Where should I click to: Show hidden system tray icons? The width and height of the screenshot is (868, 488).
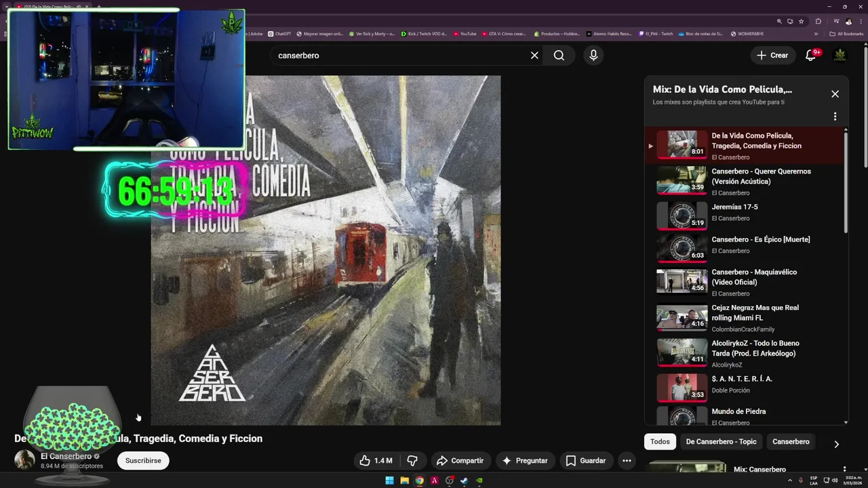pyautogui.click(x=790, y=481)
